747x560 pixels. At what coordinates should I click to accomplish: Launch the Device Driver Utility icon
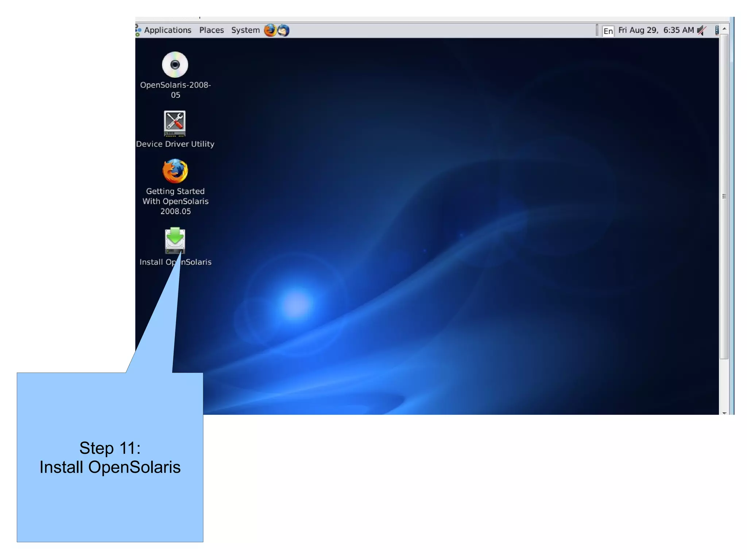[x=175, y=124]
